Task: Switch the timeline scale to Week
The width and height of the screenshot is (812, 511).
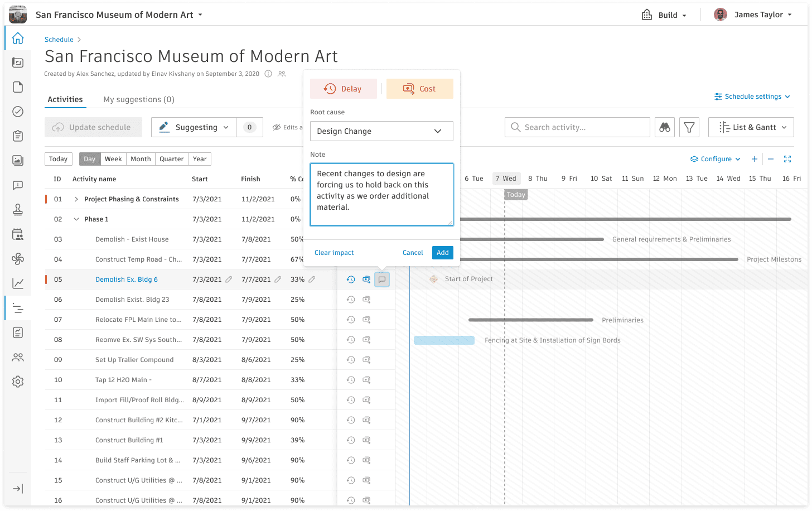Action: [113, 159]
